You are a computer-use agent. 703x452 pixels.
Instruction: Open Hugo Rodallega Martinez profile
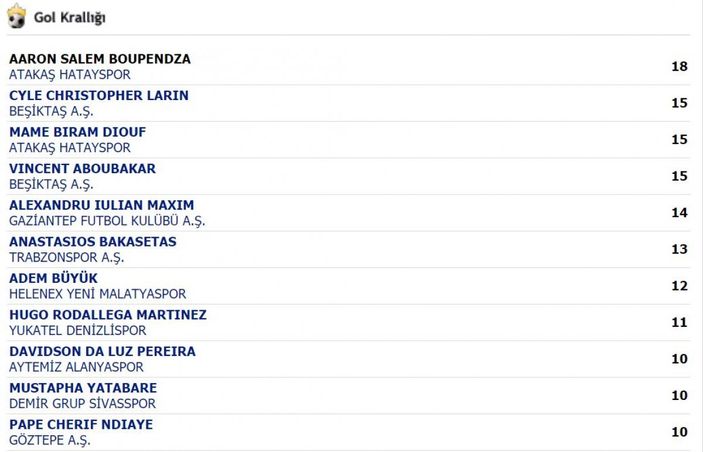pyautogui.click(x=108, y=315)
